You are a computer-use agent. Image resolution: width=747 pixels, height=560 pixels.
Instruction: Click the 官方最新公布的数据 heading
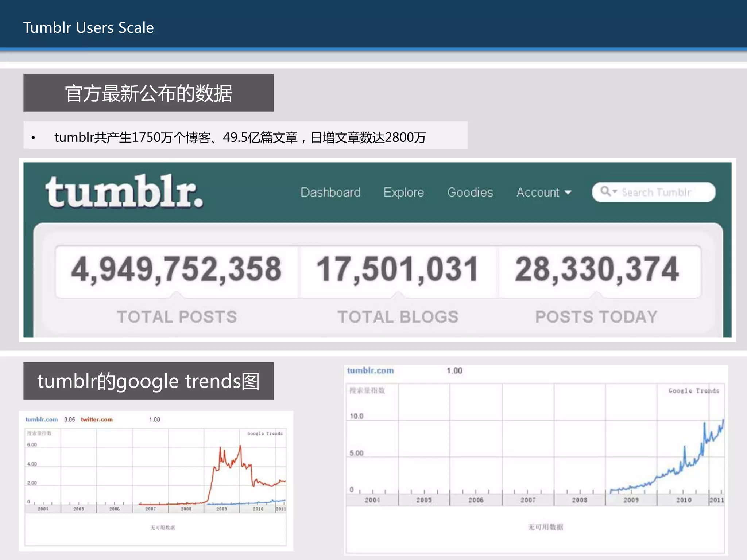[148, 93]
